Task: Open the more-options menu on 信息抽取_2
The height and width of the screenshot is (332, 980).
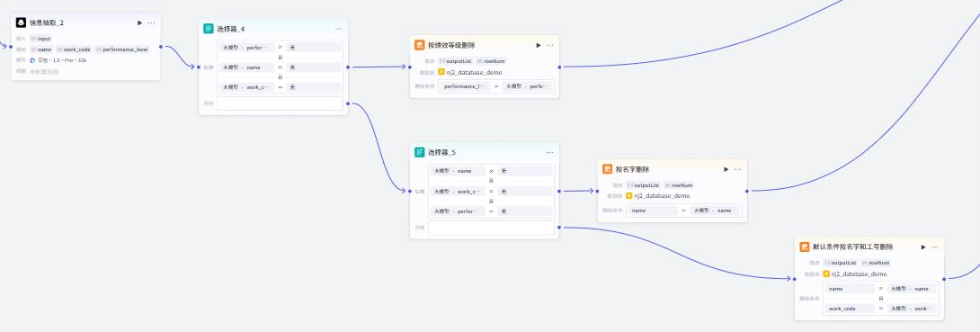Action: click(x=151, y=22)
